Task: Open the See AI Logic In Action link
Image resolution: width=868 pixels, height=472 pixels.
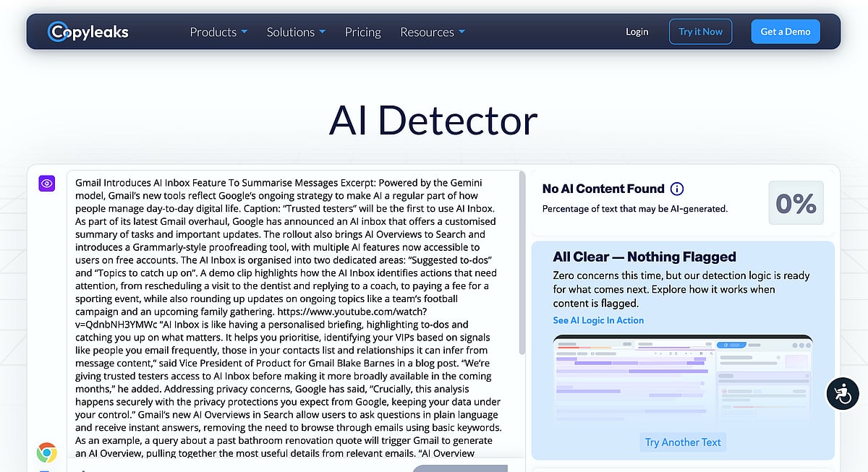Action: click(x=598, y=320)
